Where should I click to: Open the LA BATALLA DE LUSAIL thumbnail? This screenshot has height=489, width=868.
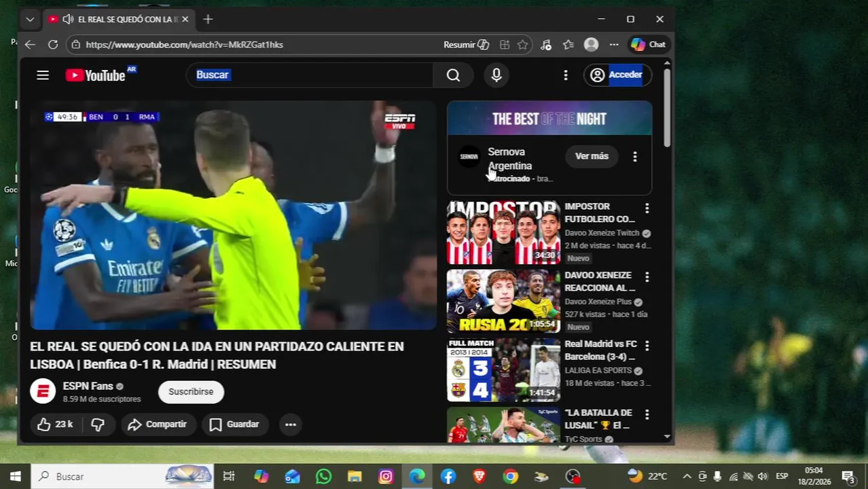coord(503,424)
